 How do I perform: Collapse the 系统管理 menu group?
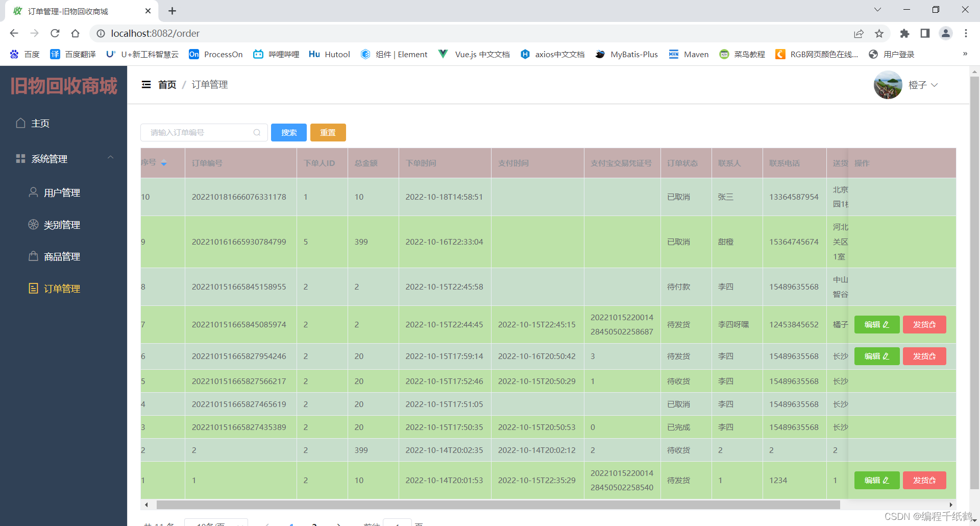tap(63, 159)
